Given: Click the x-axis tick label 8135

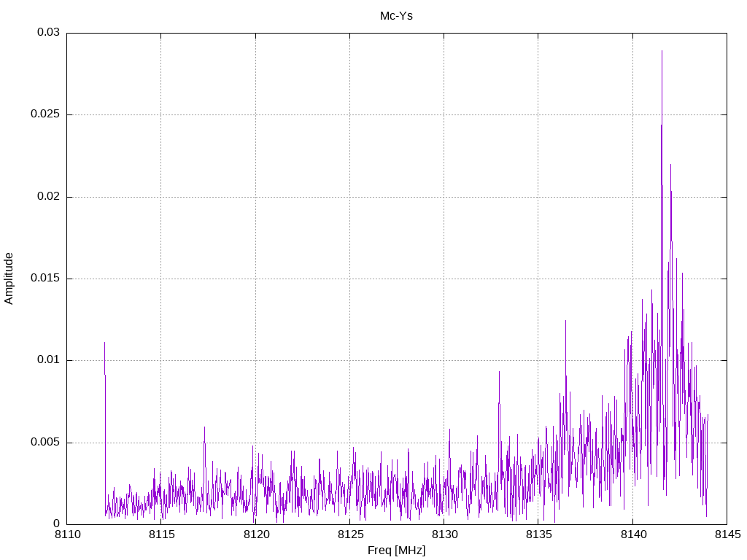Looking at the screenshot, I should click(x=539, y=534).
